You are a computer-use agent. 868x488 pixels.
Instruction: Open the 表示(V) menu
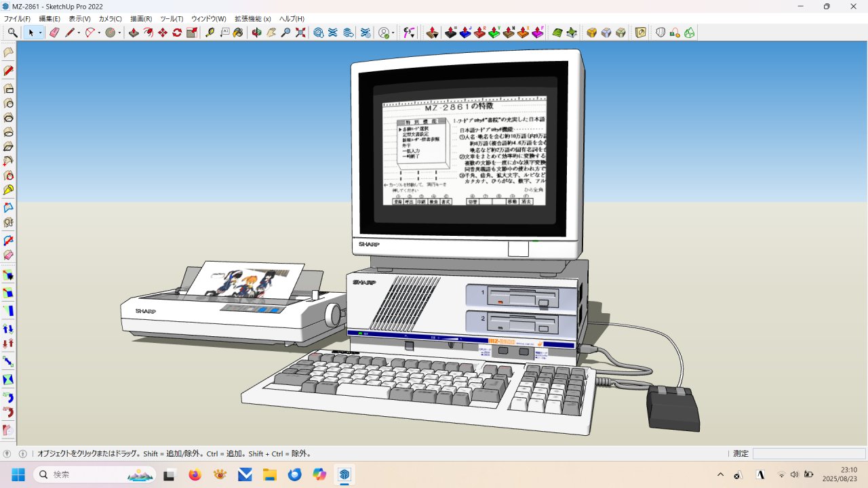click(x=79, y=19)
